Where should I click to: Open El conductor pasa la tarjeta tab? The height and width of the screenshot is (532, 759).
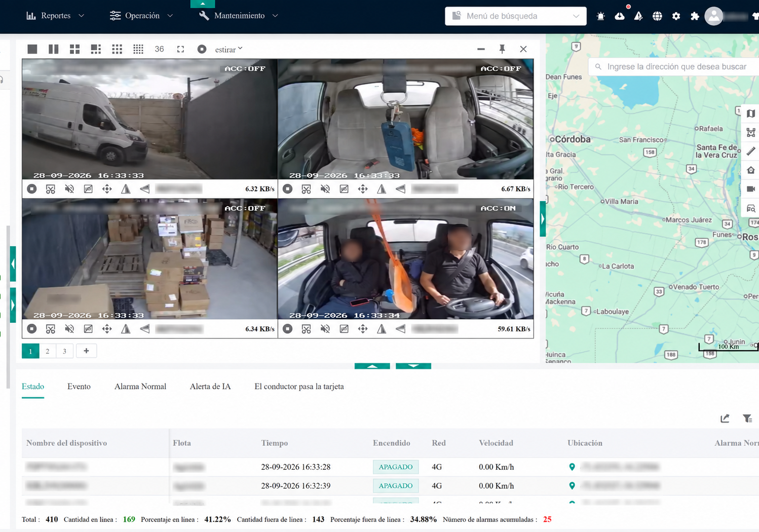point(299,387)
